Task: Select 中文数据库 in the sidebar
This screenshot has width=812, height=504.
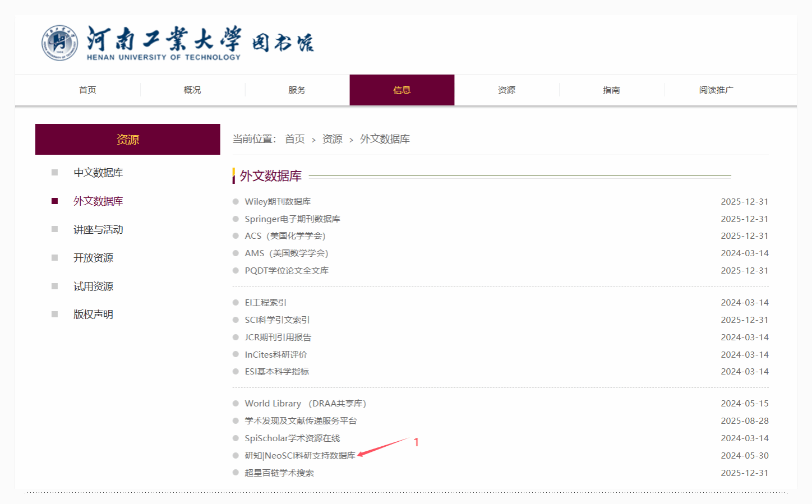Action: pos(98,173)
